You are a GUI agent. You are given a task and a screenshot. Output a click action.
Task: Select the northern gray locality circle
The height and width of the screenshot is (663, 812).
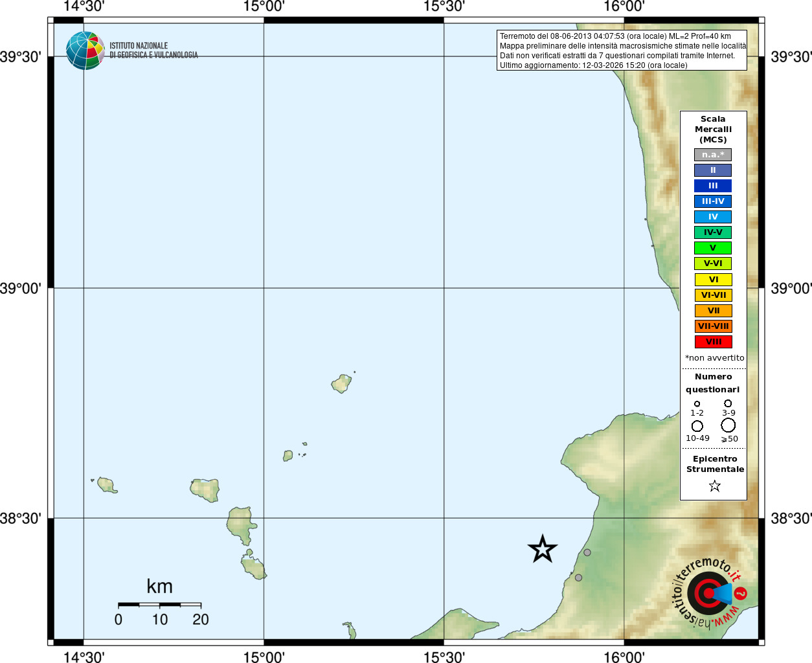point(587,552)
